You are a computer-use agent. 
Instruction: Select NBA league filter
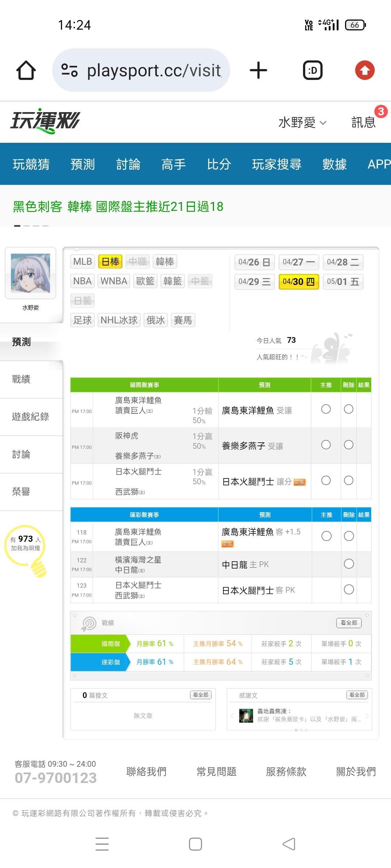82,281
